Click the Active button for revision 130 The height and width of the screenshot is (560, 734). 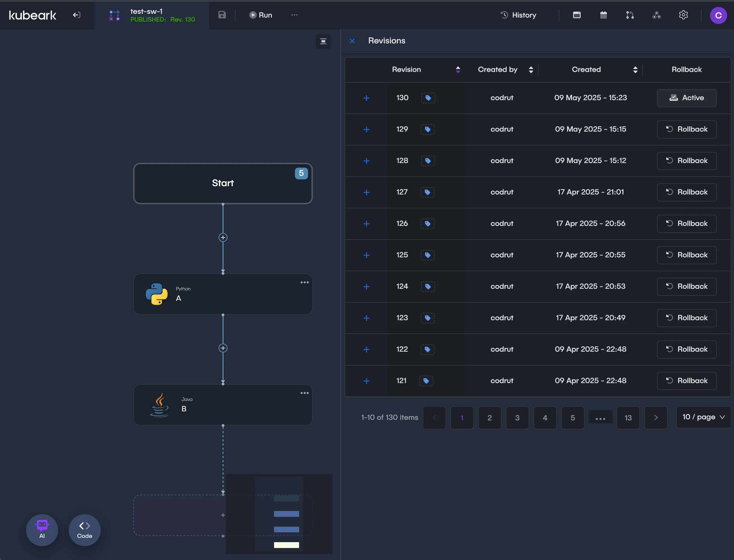tap(686, 98)
